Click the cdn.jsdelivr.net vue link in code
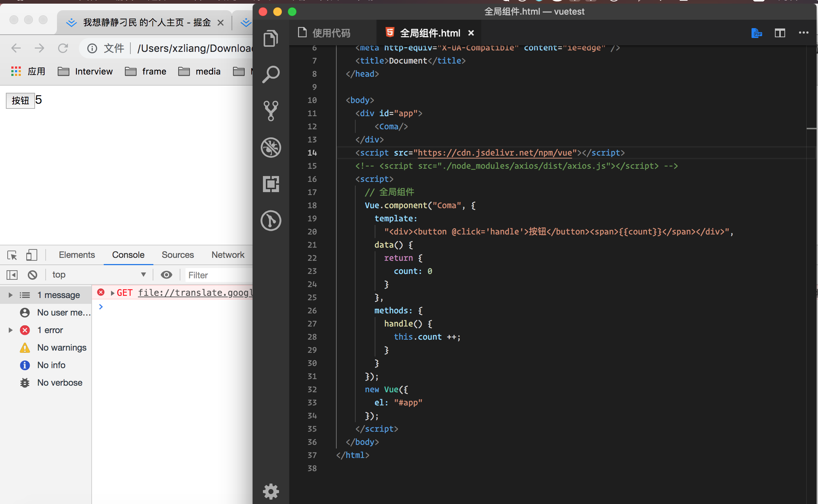818x504 pixels. click(494, 153)
